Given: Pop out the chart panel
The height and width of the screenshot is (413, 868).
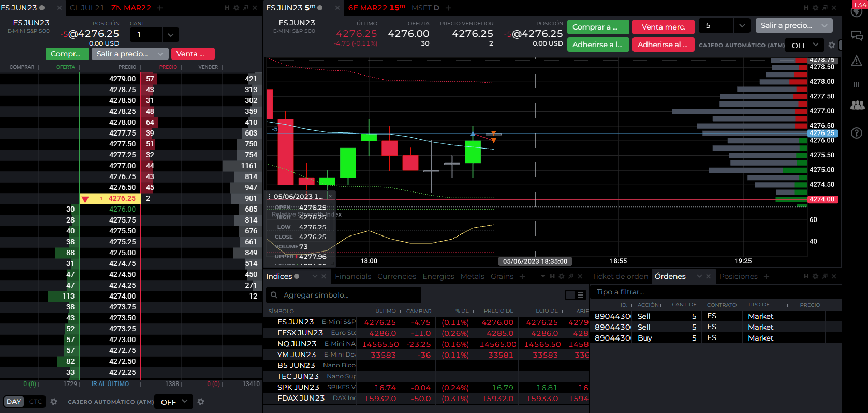Looking at the screenshot, I should (825, 8).
